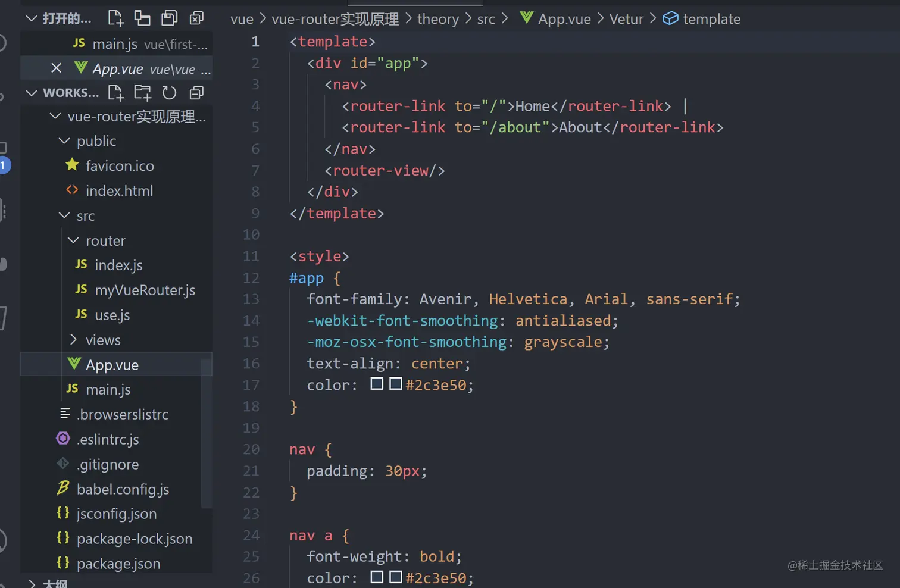900x588 pixels.
Task: Click the explorer vertical scrollbar
Action: [x=207, y=433]
